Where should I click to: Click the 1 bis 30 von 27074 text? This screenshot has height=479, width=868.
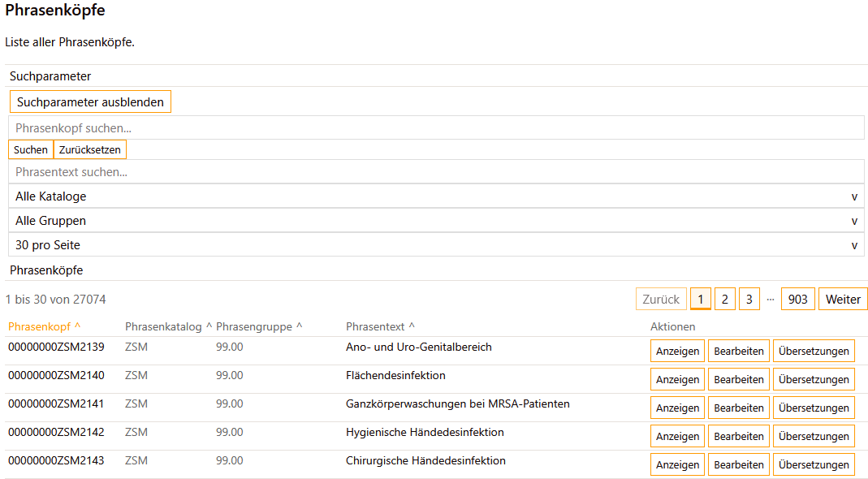point(55,300)
